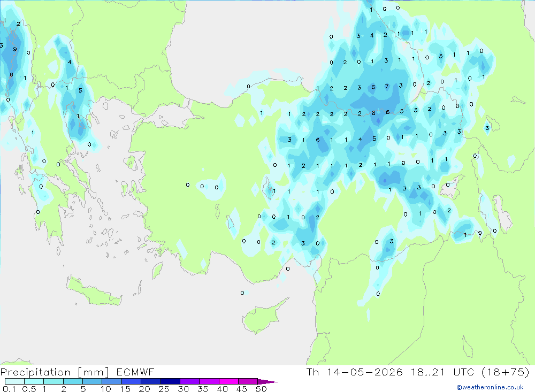Click the 0.5–1 mm legend color swatch
Screen dimensions: 535x392
pyautogui.click(x=34, y=381)
